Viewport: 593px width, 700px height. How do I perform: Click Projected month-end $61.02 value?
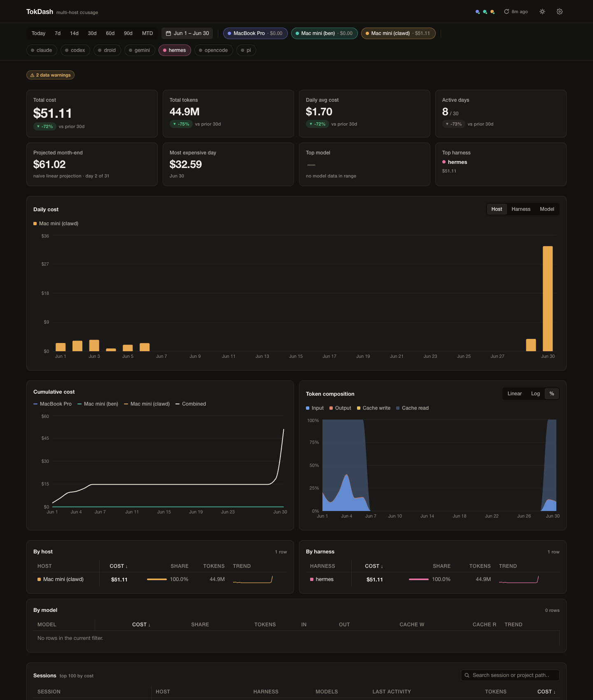click(x=49, y=164)
